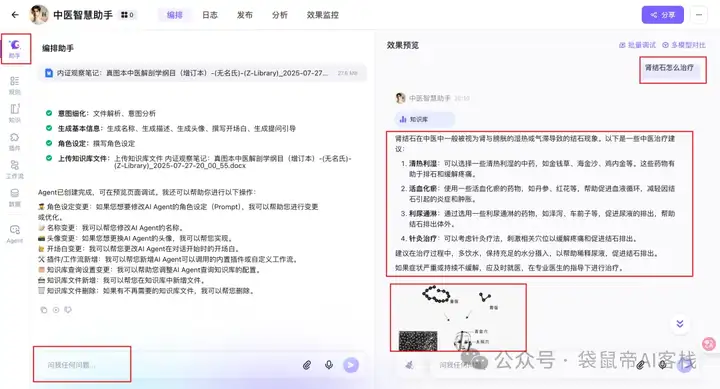Open the Agent sidebar panel
The image size is (720, 389).
click(x=15, y=234)
